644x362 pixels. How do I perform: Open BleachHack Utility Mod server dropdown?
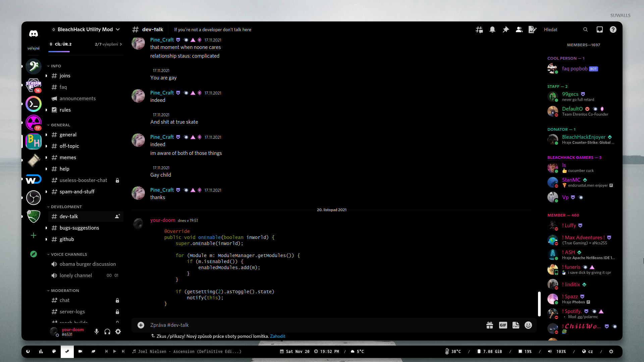[x=85, y=29]
